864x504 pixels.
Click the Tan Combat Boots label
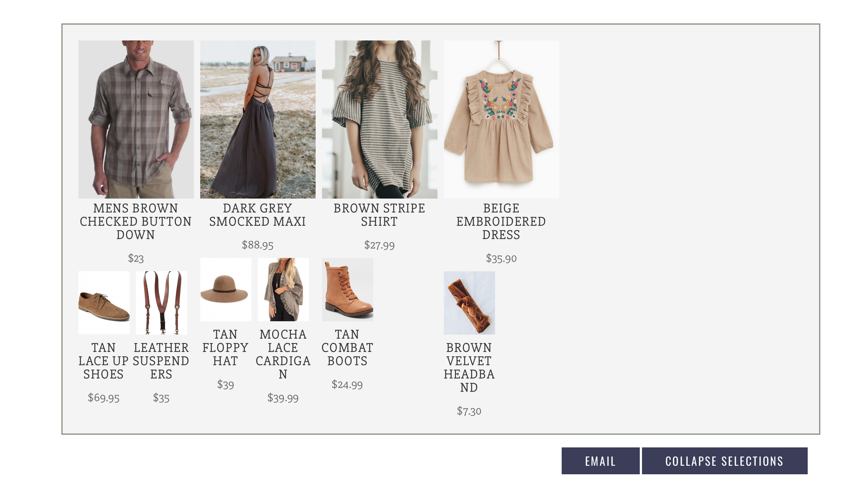click(x=347, y=348)
